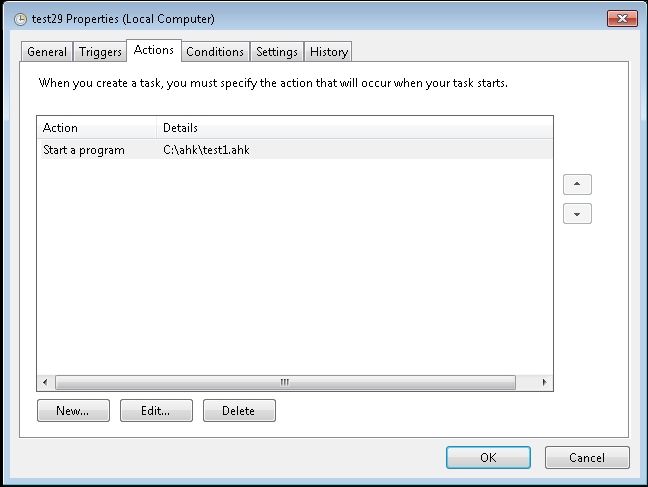Close the test29 Properties dialog

click(x=622, y=18)
